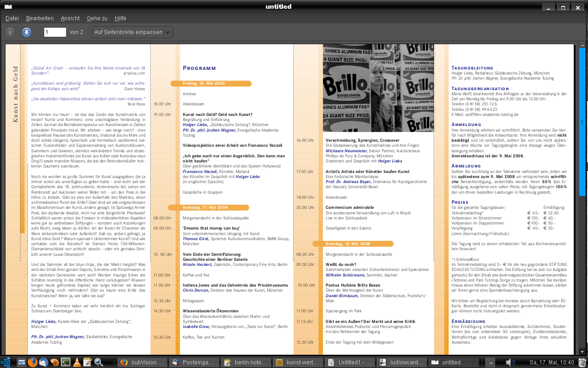Viewport: 588px width, 368px height.
Task: Click the search magnifier launcher in the panel
Action: pos(98,362)
